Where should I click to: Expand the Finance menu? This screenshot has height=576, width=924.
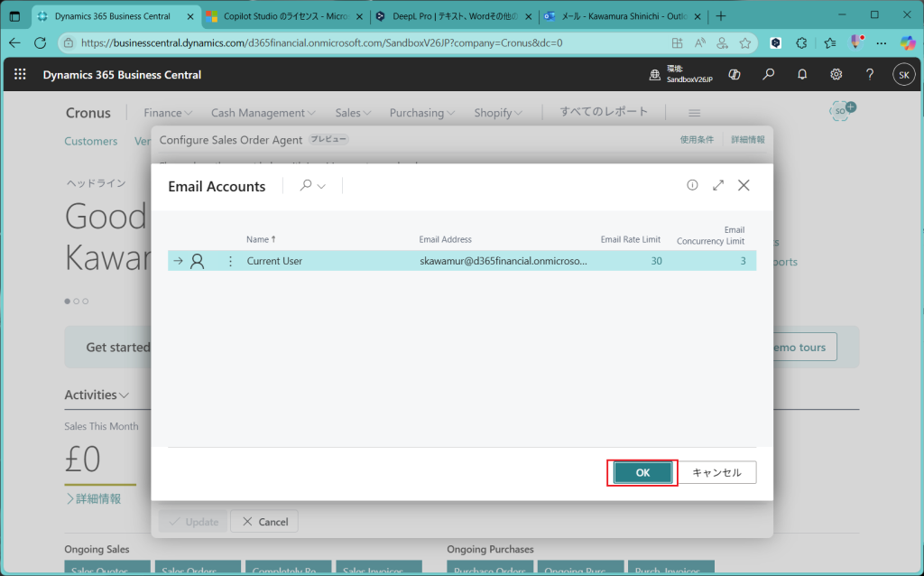tap(168, 113)
